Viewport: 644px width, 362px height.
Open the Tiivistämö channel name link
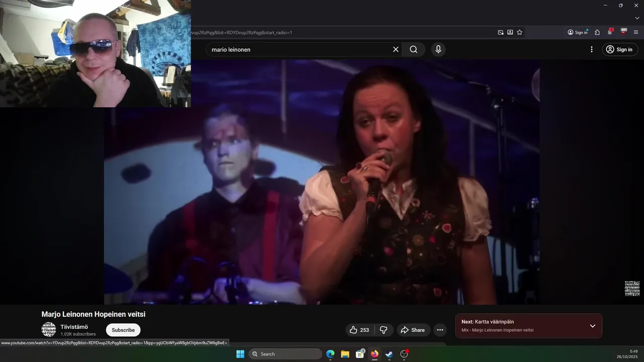point(74,327)
